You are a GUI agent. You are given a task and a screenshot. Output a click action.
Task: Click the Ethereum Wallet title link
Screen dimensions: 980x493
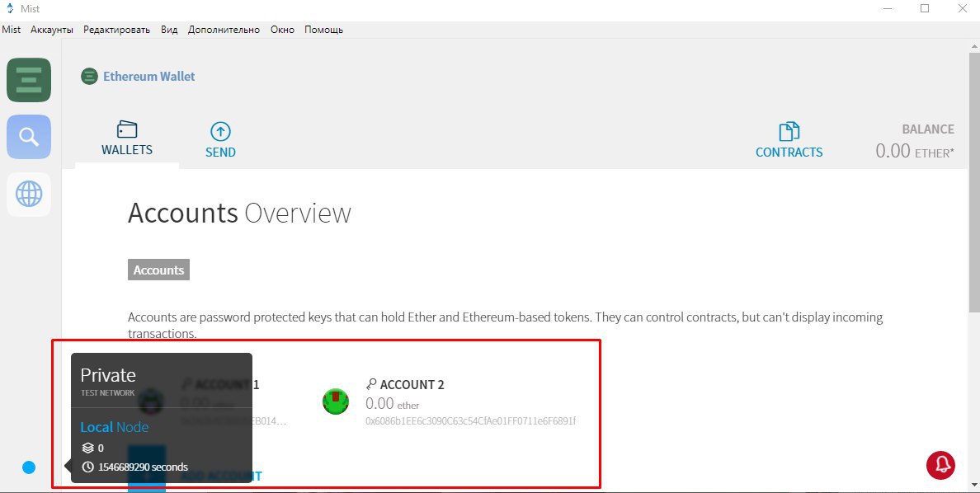click(148, 76)
